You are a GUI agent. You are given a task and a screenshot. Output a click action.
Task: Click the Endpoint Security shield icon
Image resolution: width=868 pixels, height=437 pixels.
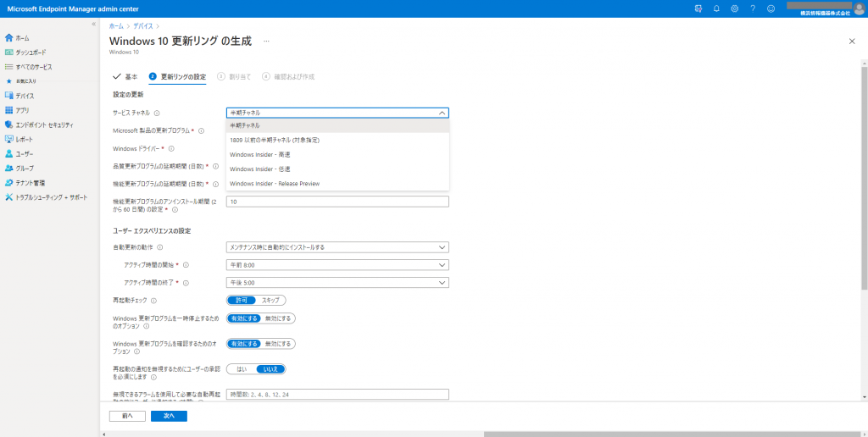point(8,124)
